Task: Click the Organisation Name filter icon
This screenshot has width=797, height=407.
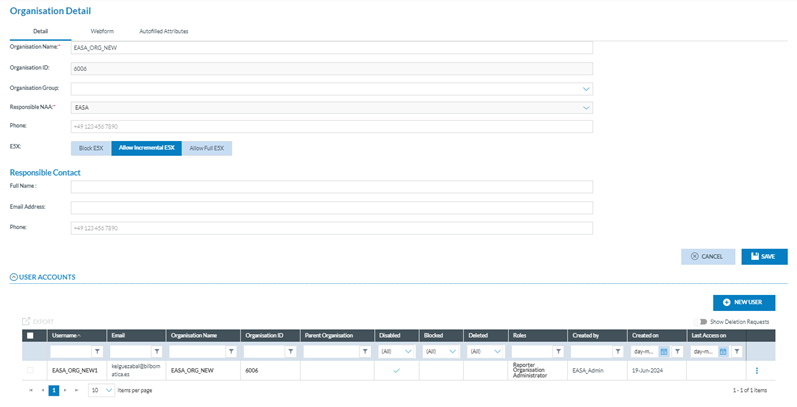Action: [231, 352]
